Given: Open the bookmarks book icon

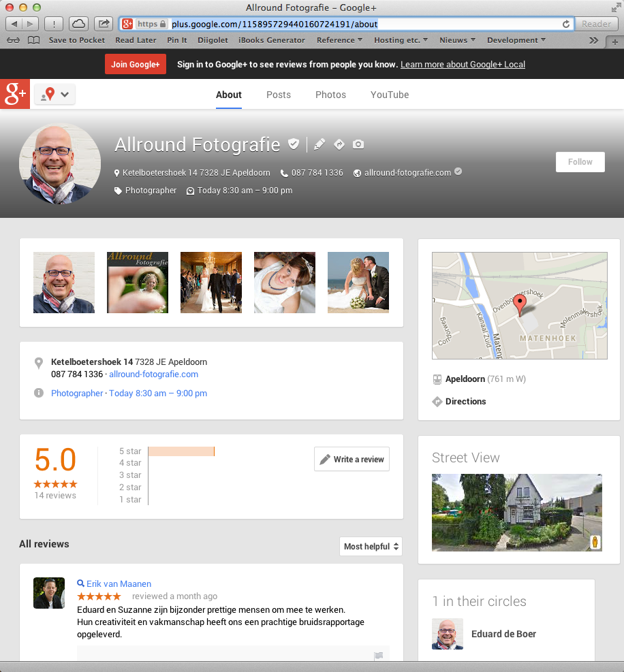Looking at the screenshot, I should click(x=33, y=40).
